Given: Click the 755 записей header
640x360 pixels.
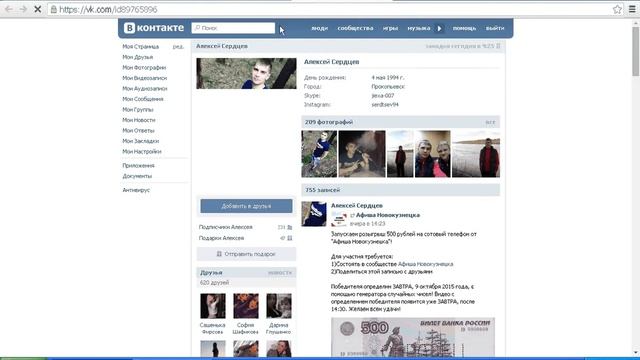Looking at the screenshot, I should (x=322, y=190).
